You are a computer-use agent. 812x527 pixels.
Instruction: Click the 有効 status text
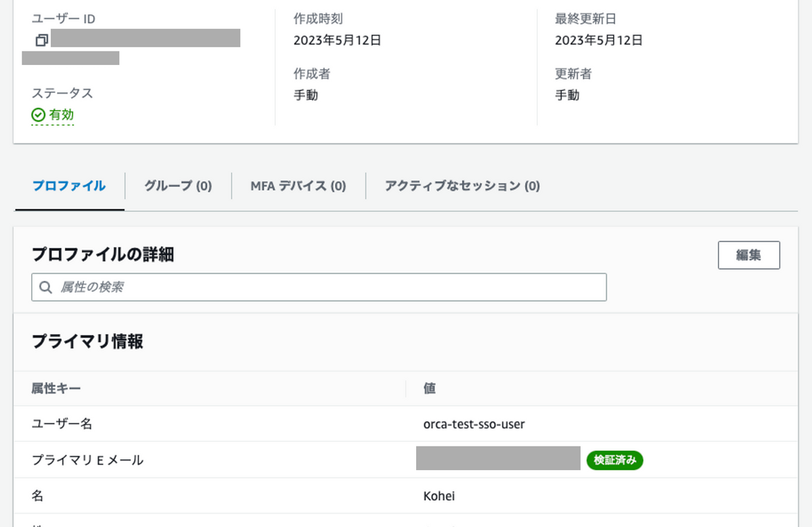point(62,115)
